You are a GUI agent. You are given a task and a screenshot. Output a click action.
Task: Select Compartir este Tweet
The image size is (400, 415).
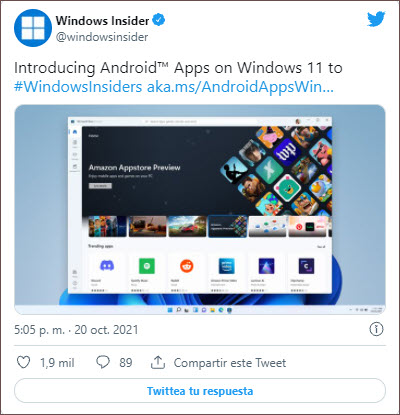[230, 362]
